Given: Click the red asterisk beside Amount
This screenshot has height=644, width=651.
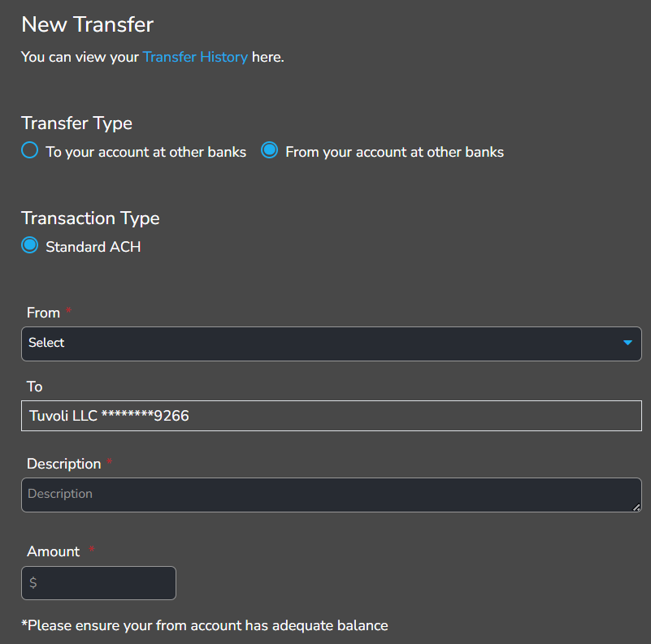Looking at the screenshot, I should click(x=92, y=551).
